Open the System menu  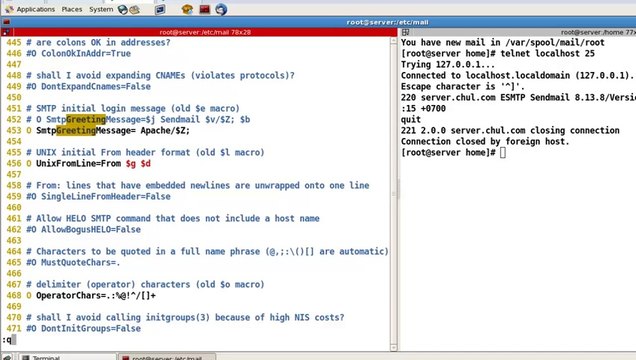tap(101, 9)
